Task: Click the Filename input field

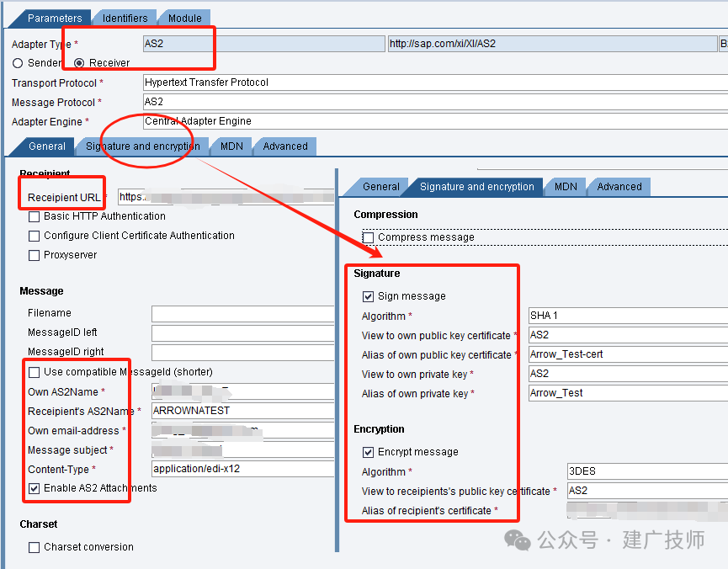Action: point(243,313)
